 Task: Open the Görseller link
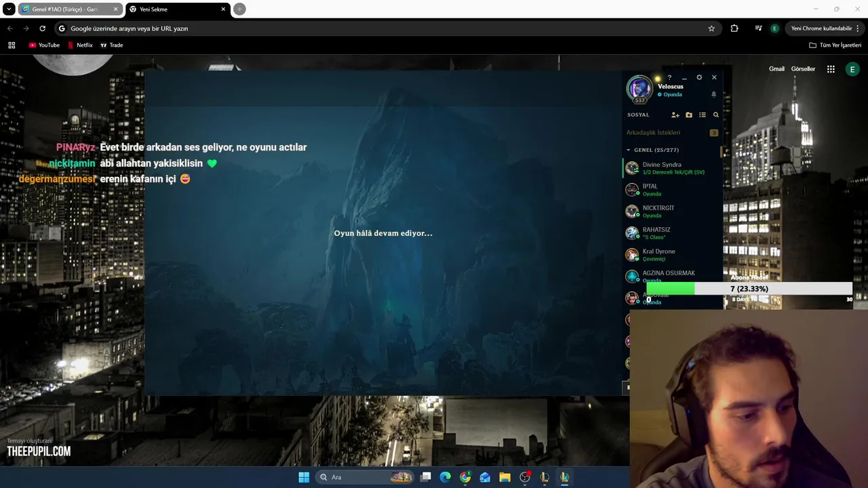(803, 69)
